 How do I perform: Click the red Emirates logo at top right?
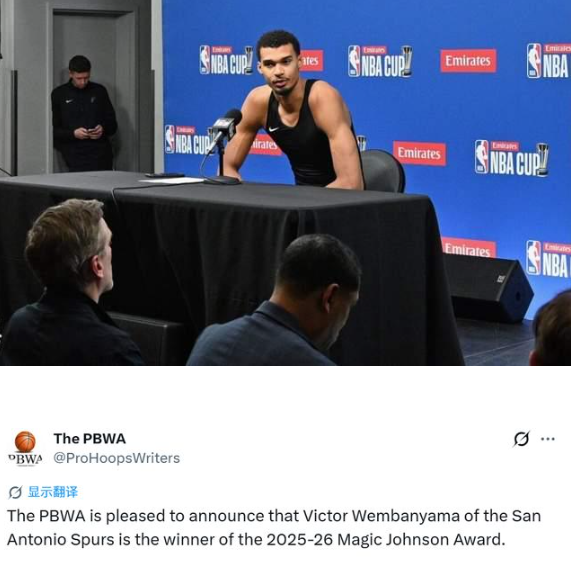[468, 61]
